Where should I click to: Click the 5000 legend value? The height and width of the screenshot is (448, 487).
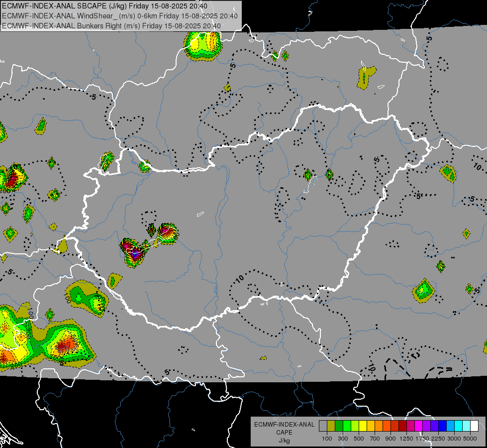point(470,439)
